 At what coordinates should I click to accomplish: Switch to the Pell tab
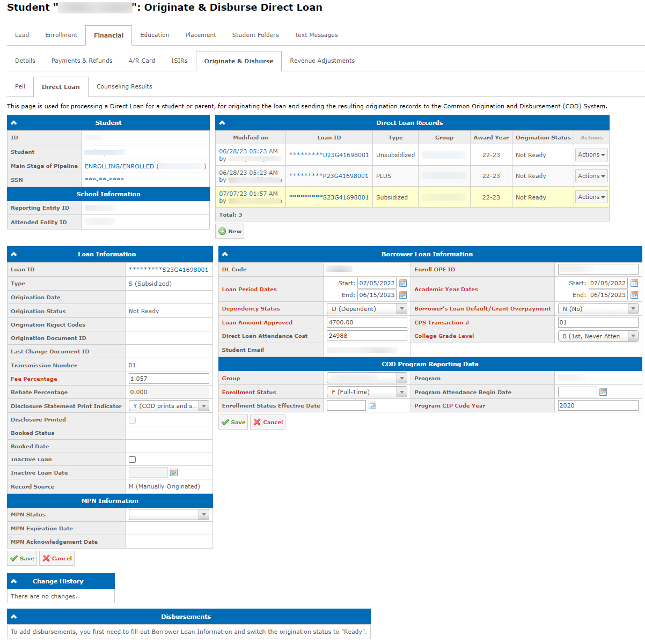click(x=20, y=86)
